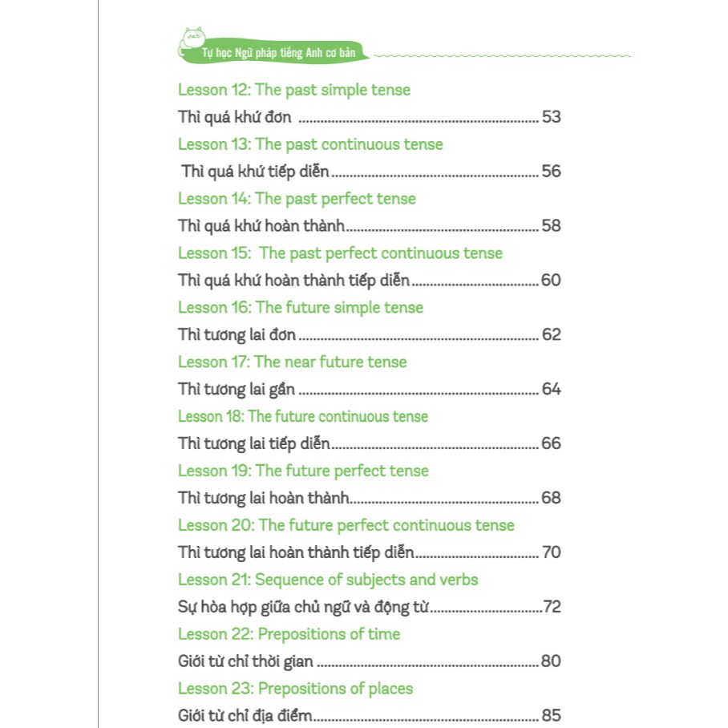
Task: Open Lesson 16: The future simple tense
Action: click(x=301, y=308)
